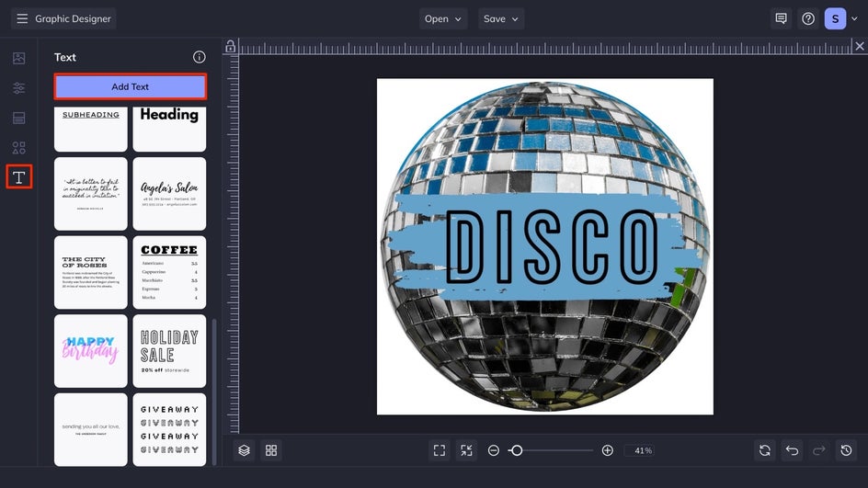Choose the handwritten quote text template
868x488 pixels.
(x=91, y=194)
